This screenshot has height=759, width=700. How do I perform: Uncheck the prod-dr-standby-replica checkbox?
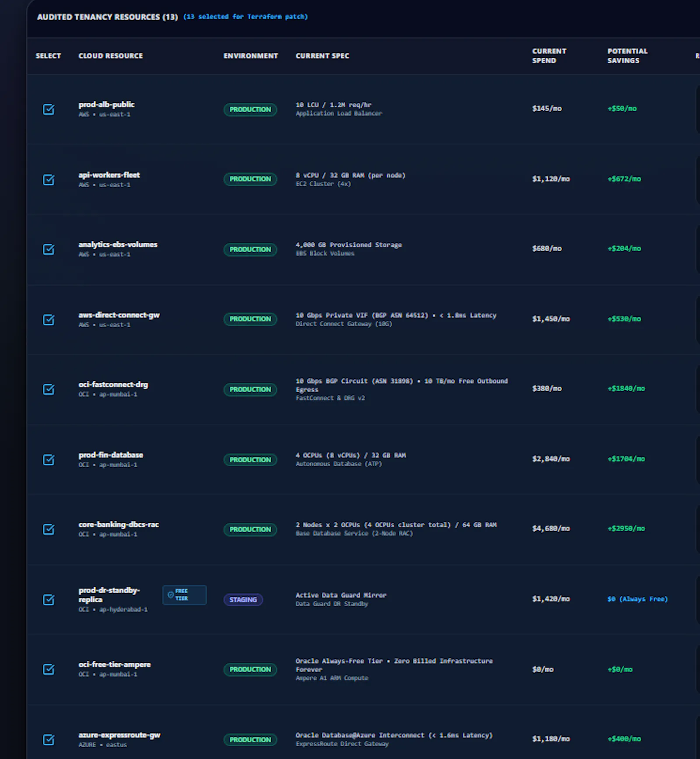pyautogui.click(x=49, y=599)
